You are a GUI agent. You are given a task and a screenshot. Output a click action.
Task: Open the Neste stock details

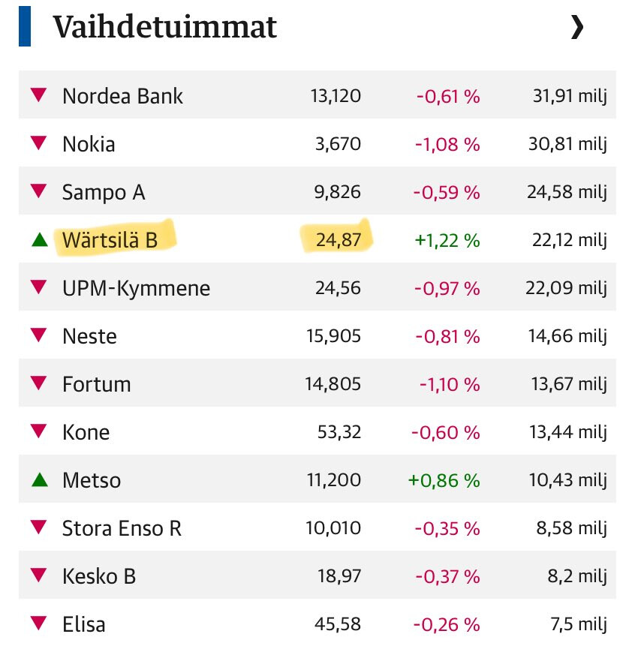(x=89, y=336)
